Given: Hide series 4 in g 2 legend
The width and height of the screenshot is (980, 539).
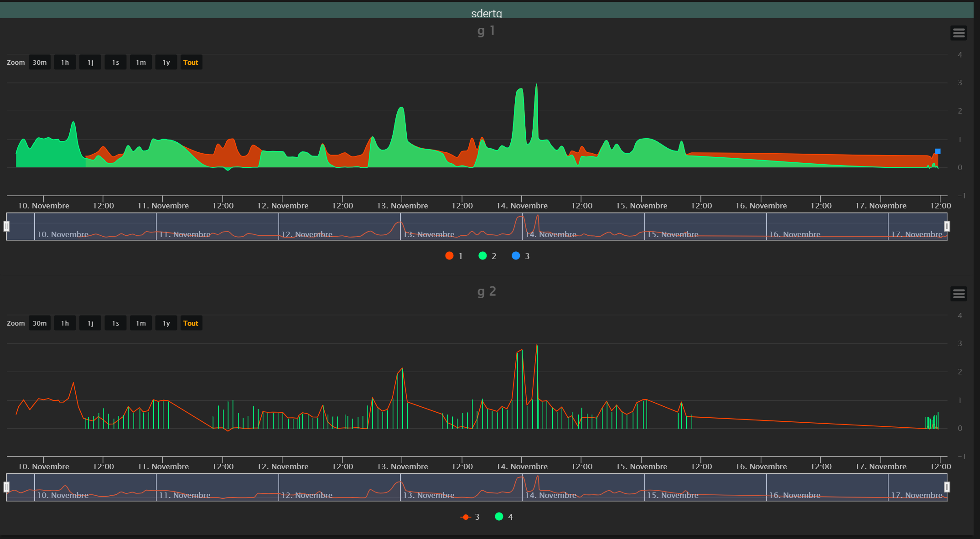Looking at the screenshot, I should (504, 517).
